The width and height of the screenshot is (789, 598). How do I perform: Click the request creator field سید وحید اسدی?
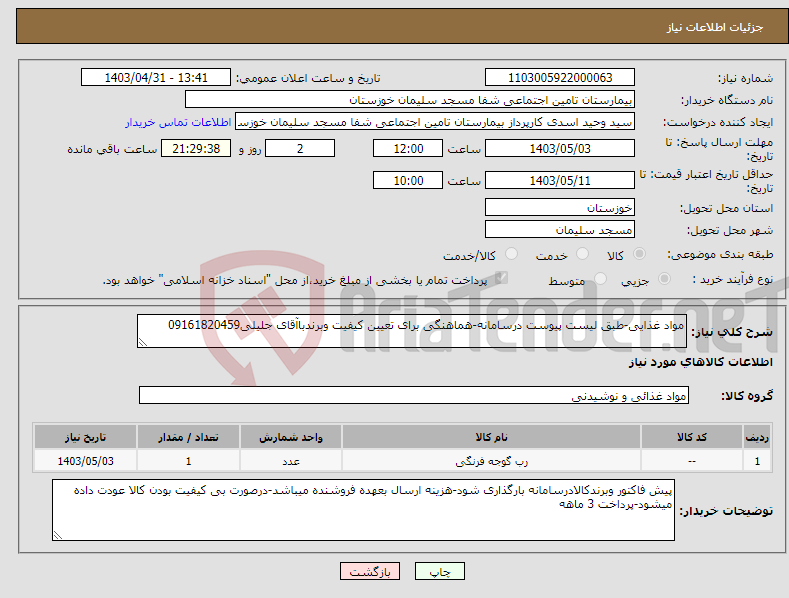(435, 122)
